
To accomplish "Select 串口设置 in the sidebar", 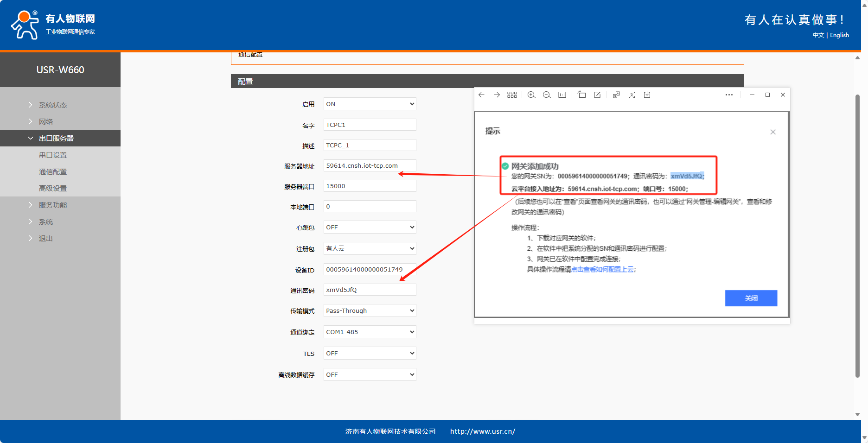I will pos(53,155).
